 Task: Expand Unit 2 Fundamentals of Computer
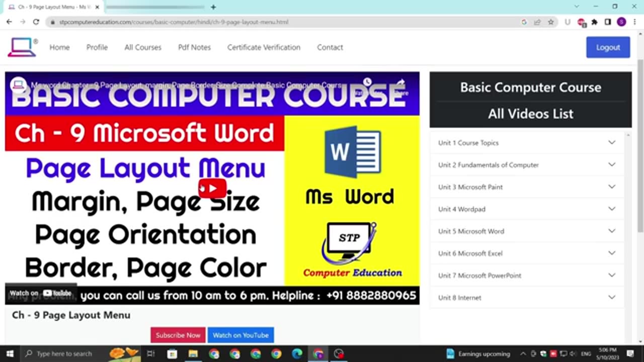point(527,165)
